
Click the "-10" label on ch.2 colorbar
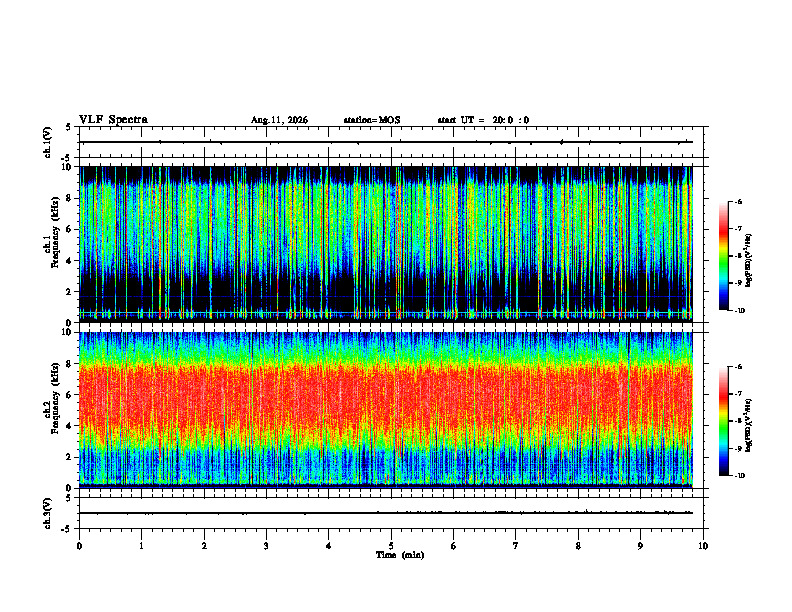[x=739, y=476]
